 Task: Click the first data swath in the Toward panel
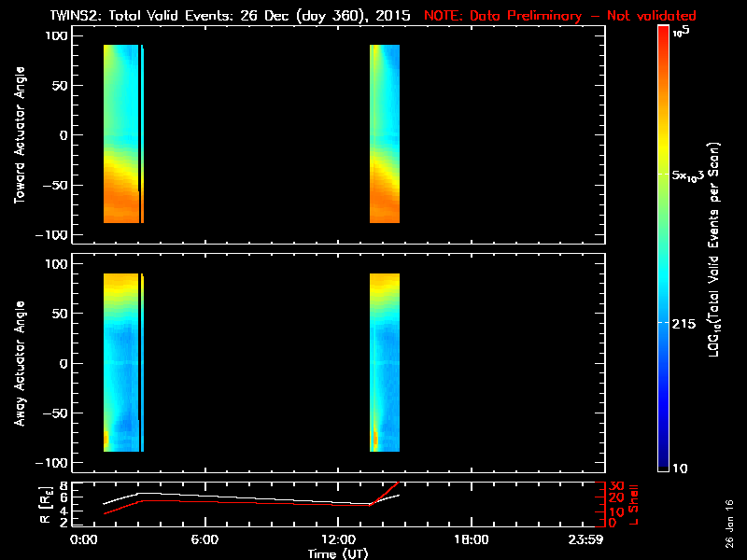pos(120,134)
